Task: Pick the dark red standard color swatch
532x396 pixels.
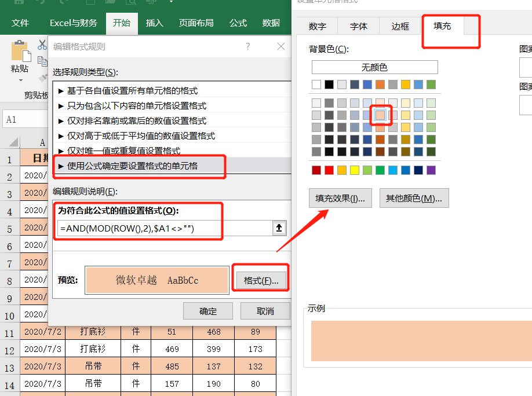Action: pyautogui.click(x=316, y=170)
